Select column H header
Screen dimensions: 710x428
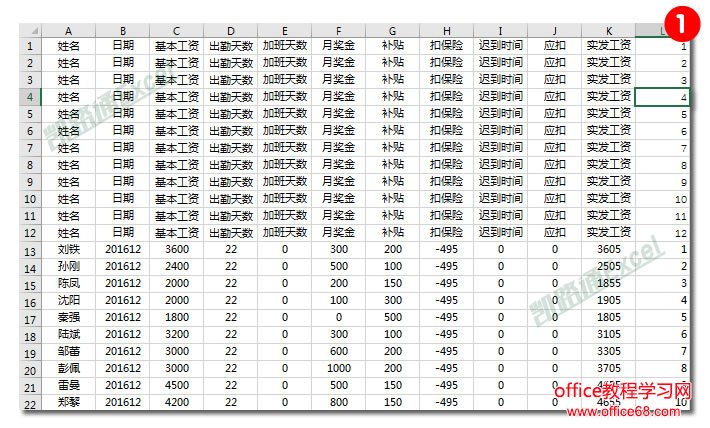446,31
